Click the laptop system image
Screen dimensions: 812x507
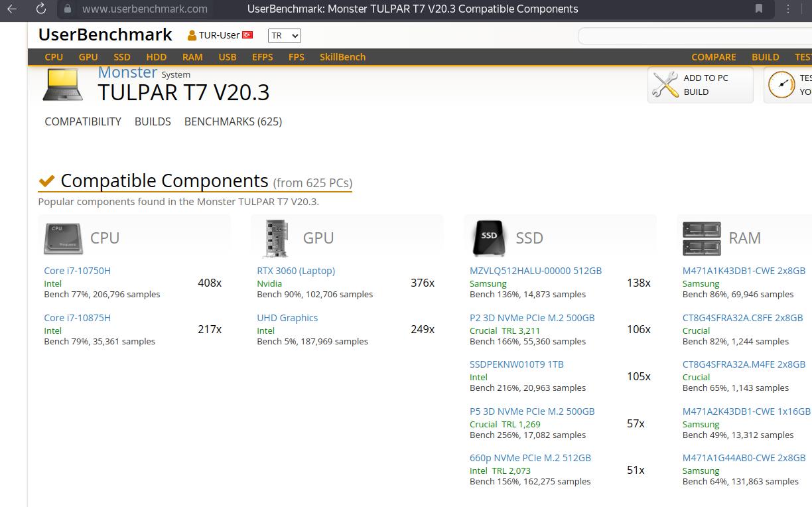(x=63, y=85)
